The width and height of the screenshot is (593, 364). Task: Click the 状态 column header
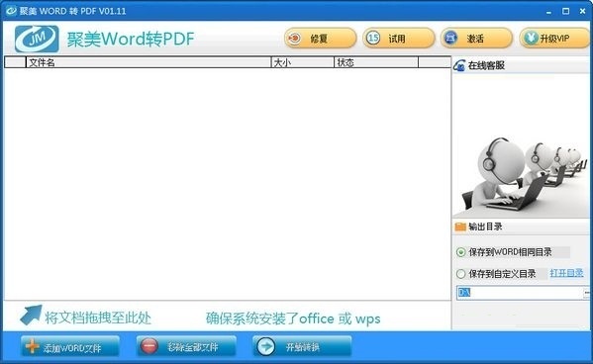tap(376, 62)
